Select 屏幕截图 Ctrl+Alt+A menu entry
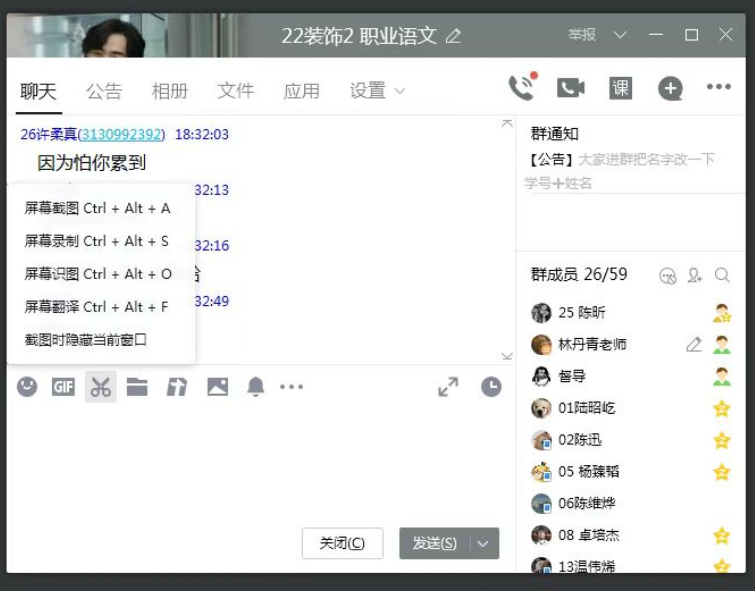Screen dimensions: 755x591 (x=98, y=209)
